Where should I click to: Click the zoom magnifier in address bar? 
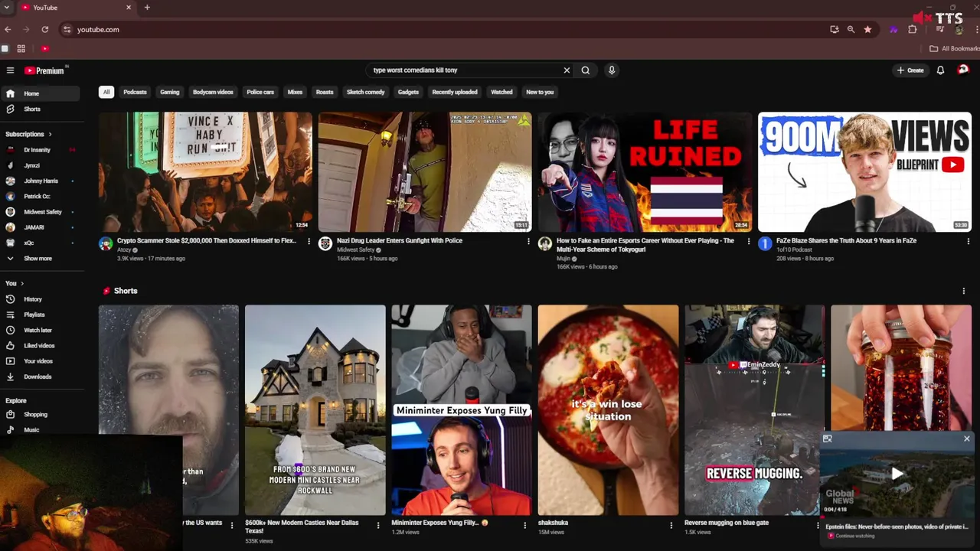tap(851, 29)
